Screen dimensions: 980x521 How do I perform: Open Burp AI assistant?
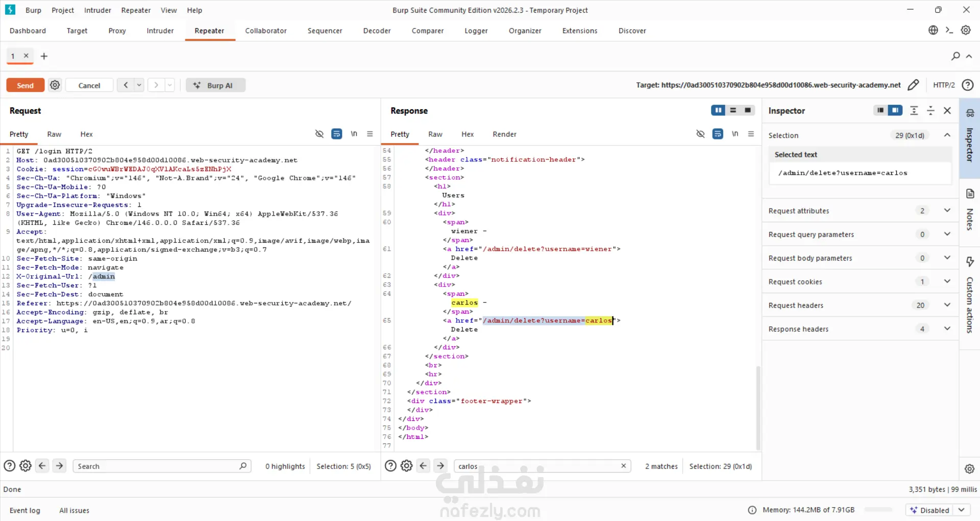coord(215,85)
